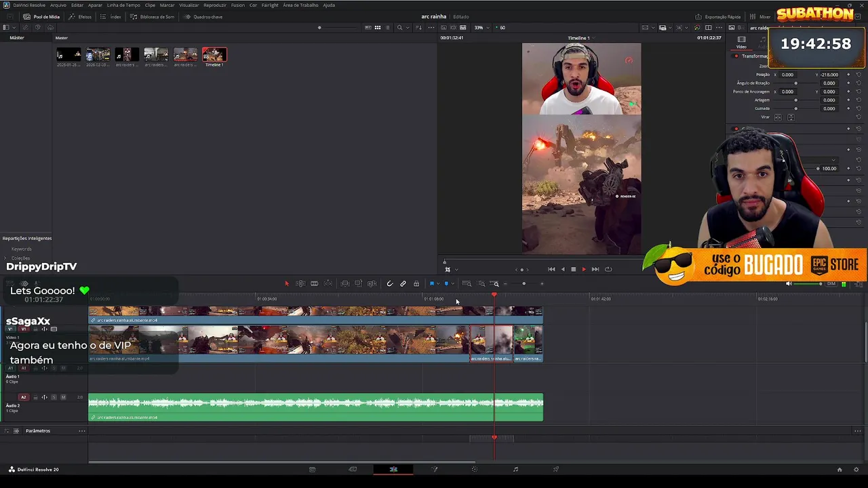
Task: Open the Editar menu
Action: [x=77, y=5]
